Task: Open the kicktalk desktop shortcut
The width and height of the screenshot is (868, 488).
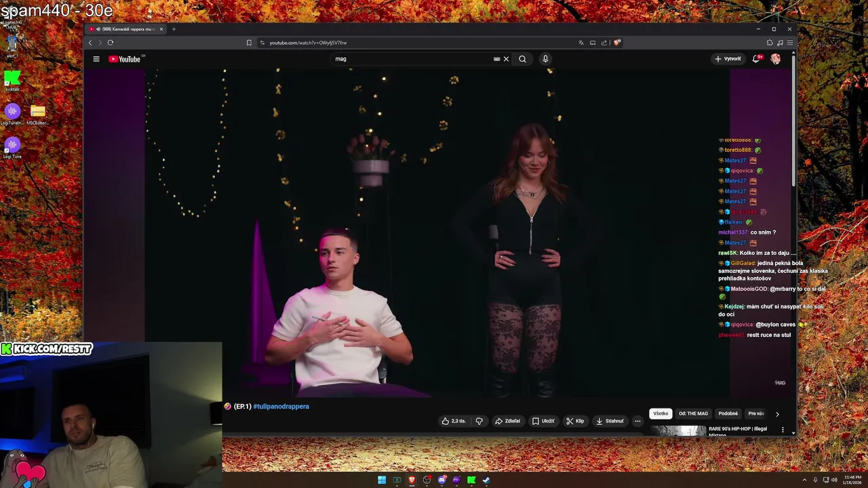Action: (x=12, y=81)
